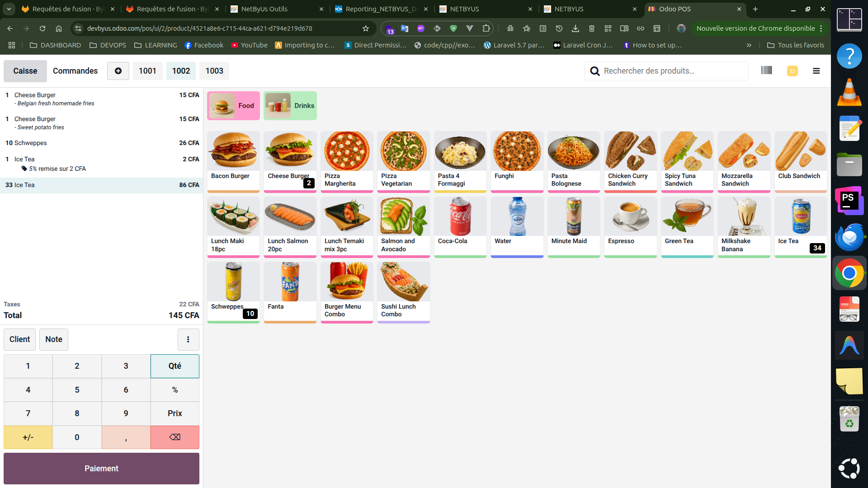Open Tous les favoris bookmarks folder

[796, 45]
